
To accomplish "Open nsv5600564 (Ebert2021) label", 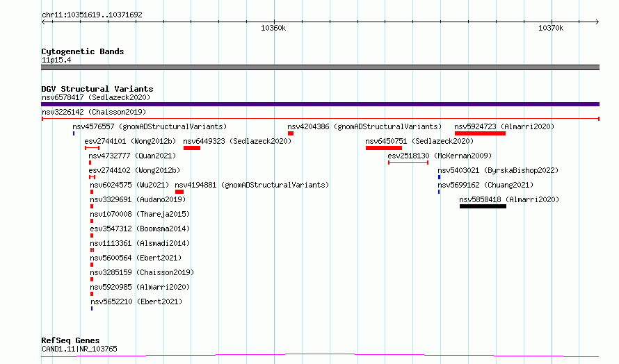I will (x=136, y=258).
